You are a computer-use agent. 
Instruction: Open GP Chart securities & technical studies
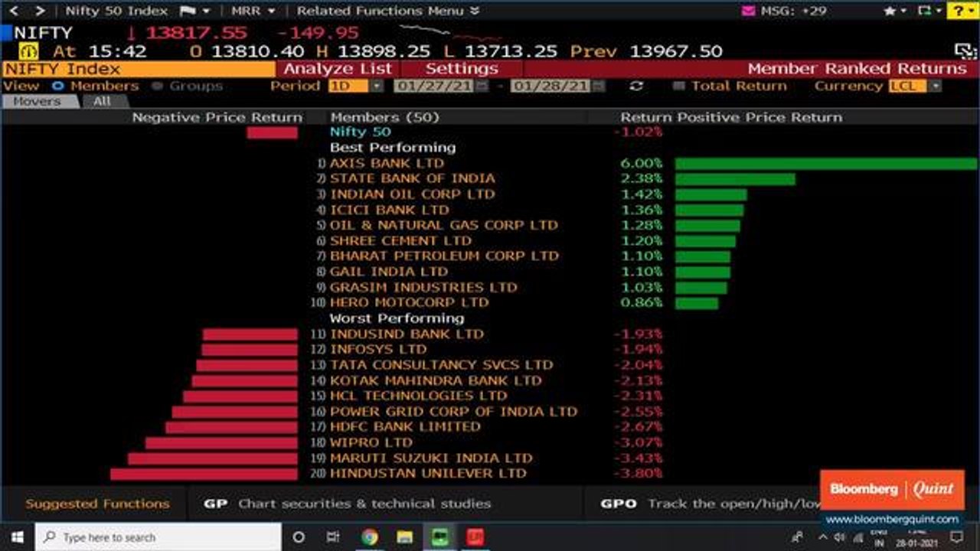(348, 504)
